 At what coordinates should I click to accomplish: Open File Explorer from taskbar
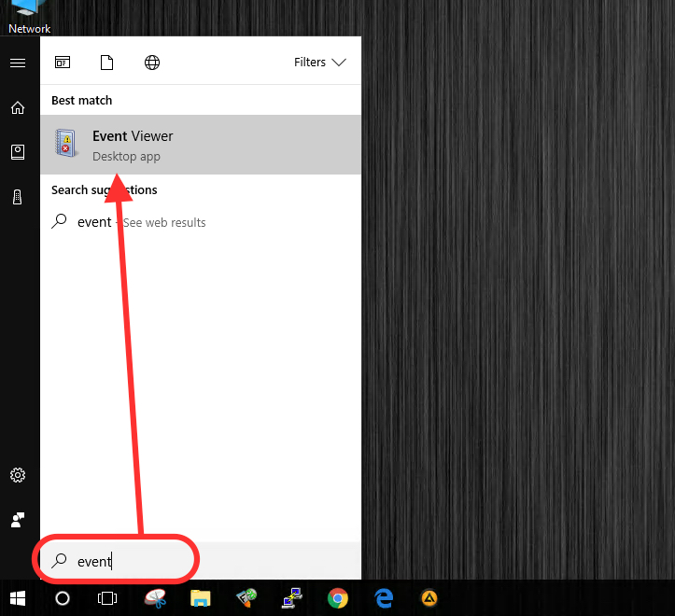201,598
